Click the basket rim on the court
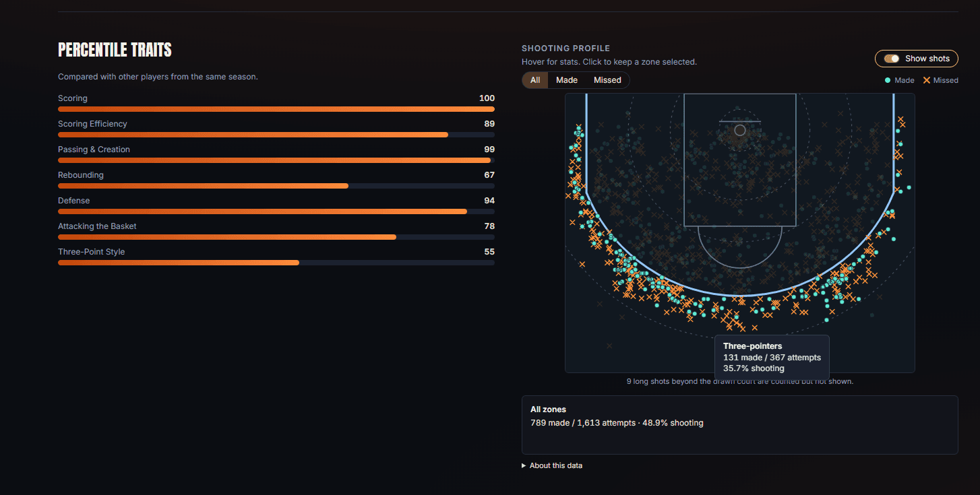Screen dimensions: 980x495 pyautogui.click(x=740, y=130)
